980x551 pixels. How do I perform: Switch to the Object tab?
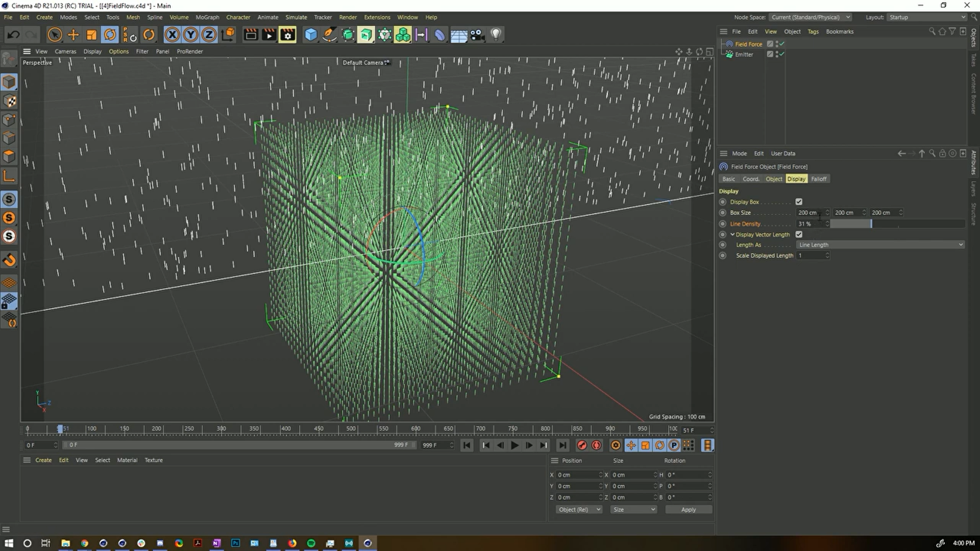tap(774, 178)
